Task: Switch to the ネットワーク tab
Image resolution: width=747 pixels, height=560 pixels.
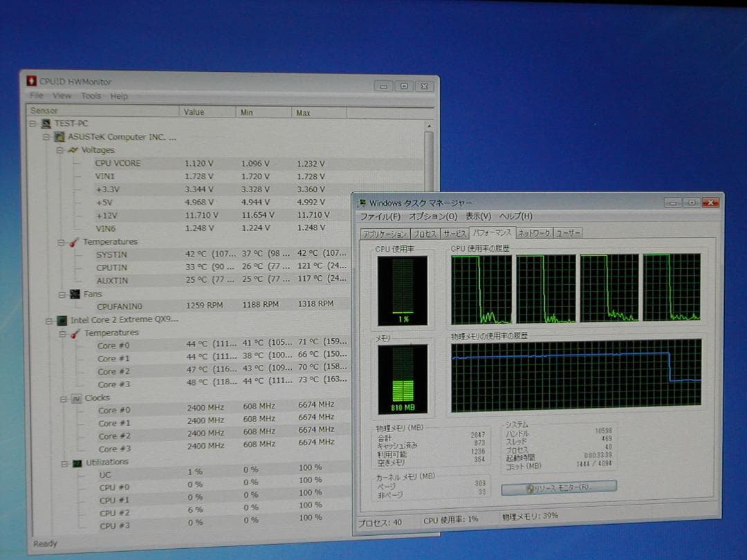Action: click(534, 233)
